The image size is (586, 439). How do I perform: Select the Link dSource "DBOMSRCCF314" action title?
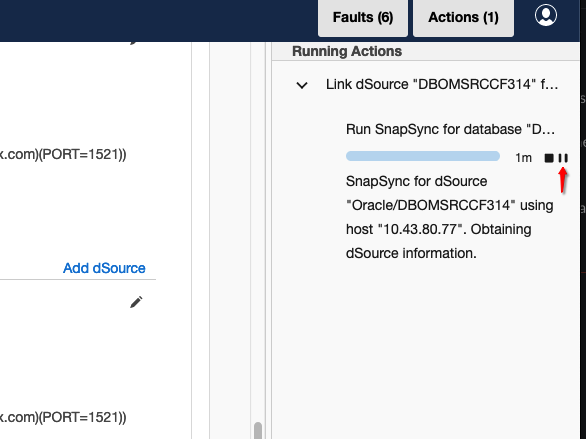point(442,84)
